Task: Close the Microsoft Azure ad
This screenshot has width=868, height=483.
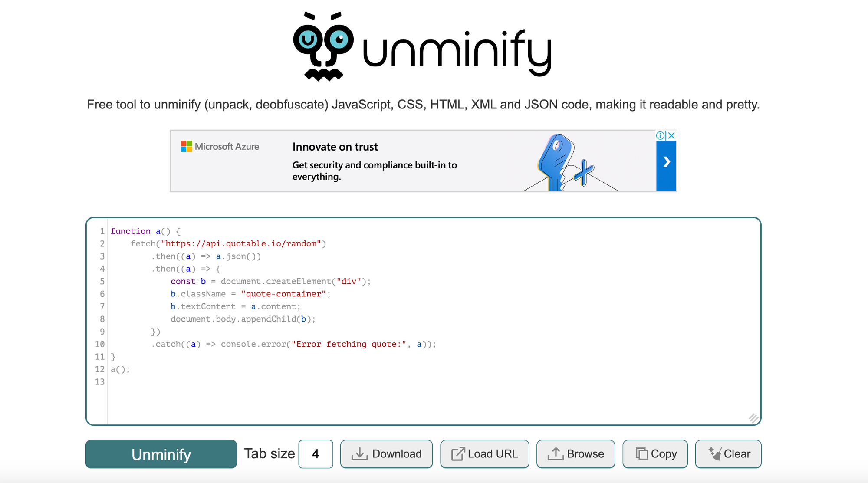Action: click(x=671, y=135)
